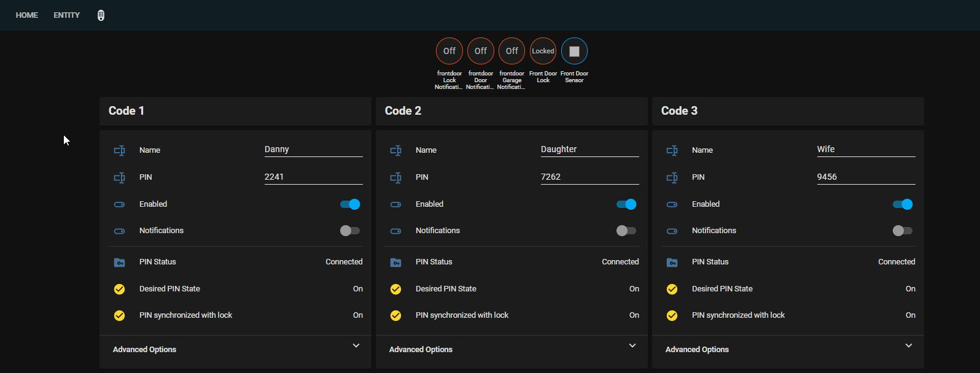Click the Notifications row icon in Code 1

120,231
